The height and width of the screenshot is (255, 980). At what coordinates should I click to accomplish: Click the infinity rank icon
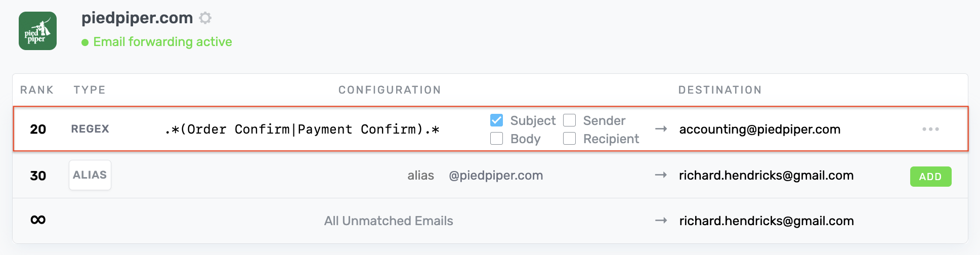click(x=38, y=220)
